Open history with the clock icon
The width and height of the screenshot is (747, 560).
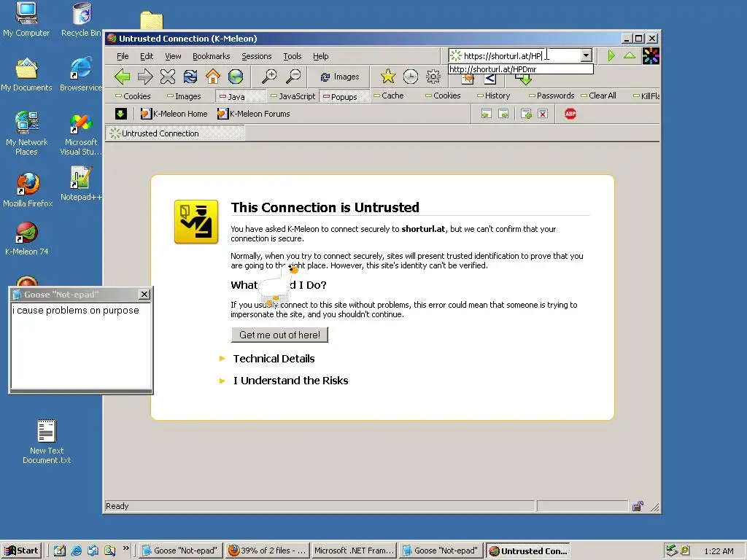(410, 76)
